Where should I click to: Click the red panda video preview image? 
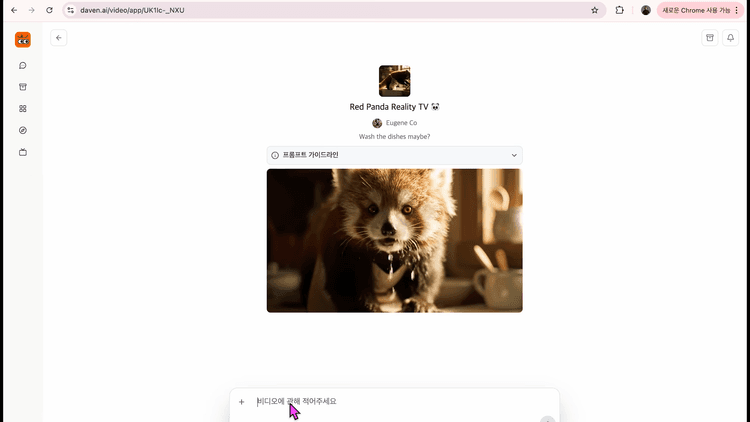[394, 240]
